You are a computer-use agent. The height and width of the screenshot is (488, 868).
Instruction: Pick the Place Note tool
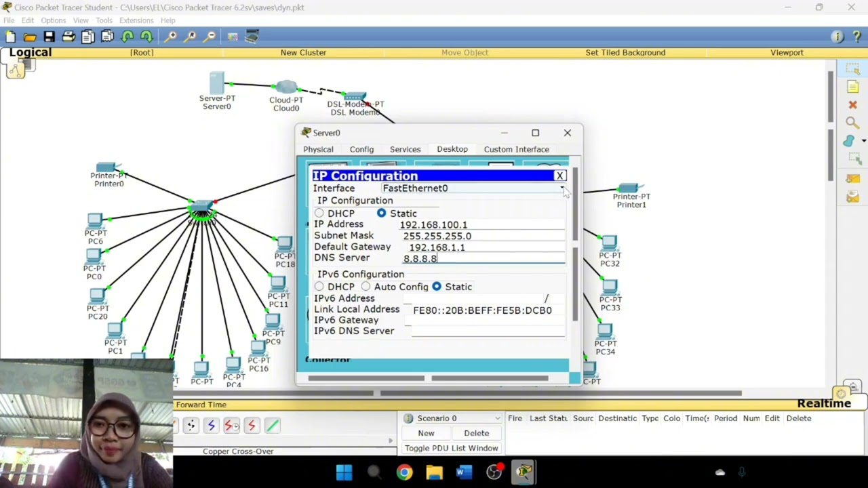click(852, 87)
